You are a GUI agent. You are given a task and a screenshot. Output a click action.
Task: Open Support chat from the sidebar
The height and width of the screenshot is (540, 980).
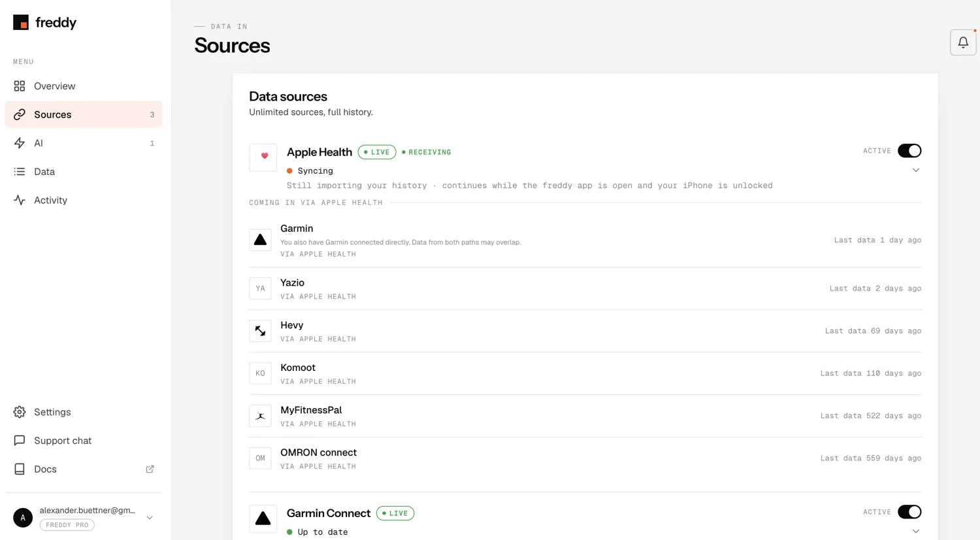coord(84,441)
